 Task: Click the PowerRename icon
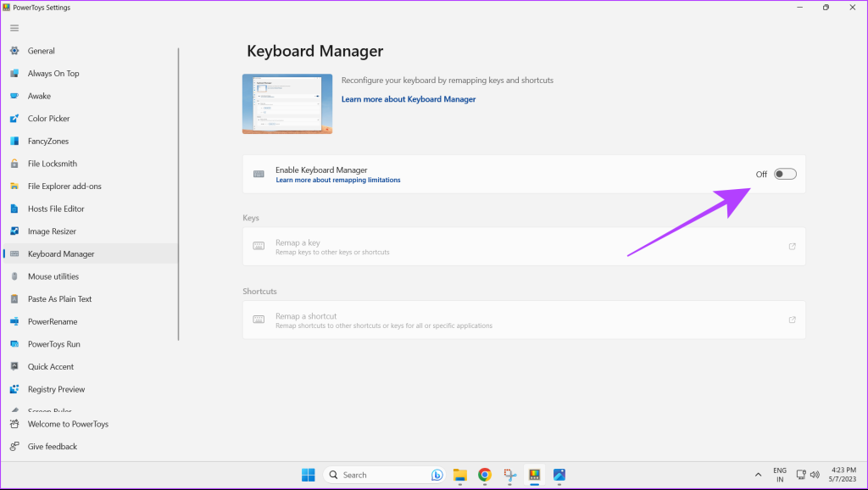click(x=14, y=321)
